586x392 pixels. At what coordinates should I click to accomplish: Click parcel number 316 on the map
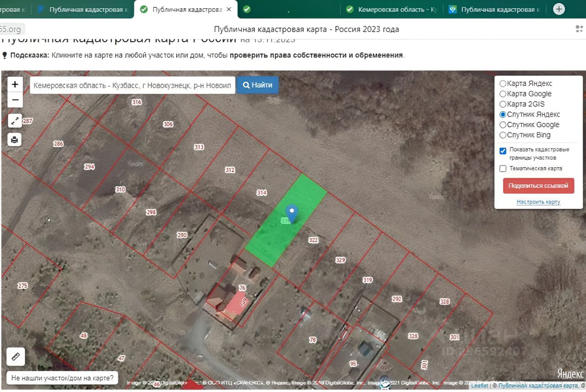pos(136,102)
